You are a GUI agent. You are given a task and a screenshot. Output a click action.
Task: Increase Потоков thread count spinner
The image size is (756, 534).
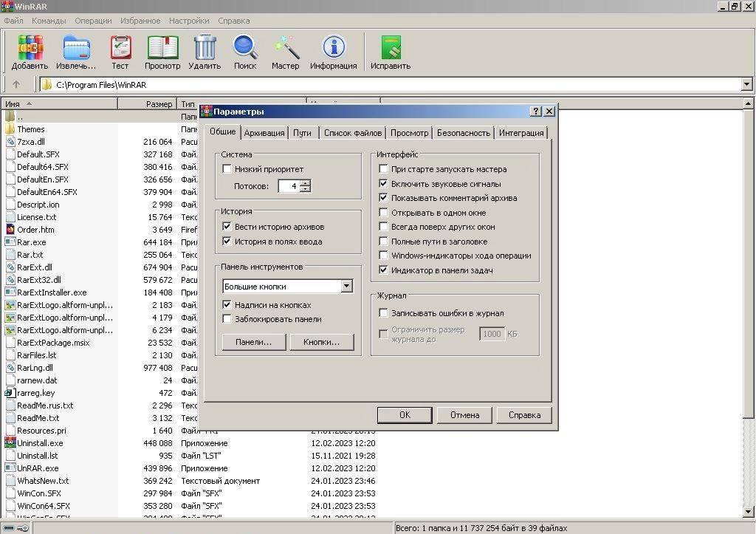(x=305, y=183)
